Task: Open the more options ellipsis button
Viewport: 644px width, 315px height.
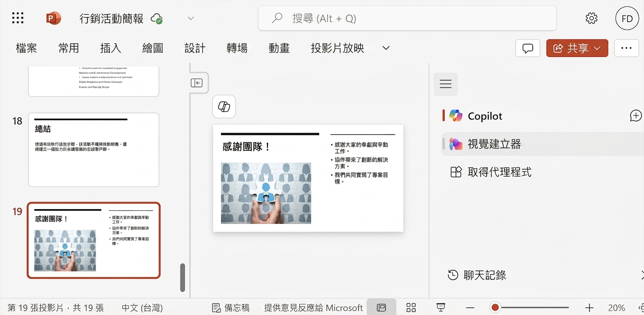Action: pyautogui.click(x=627, y=48)
